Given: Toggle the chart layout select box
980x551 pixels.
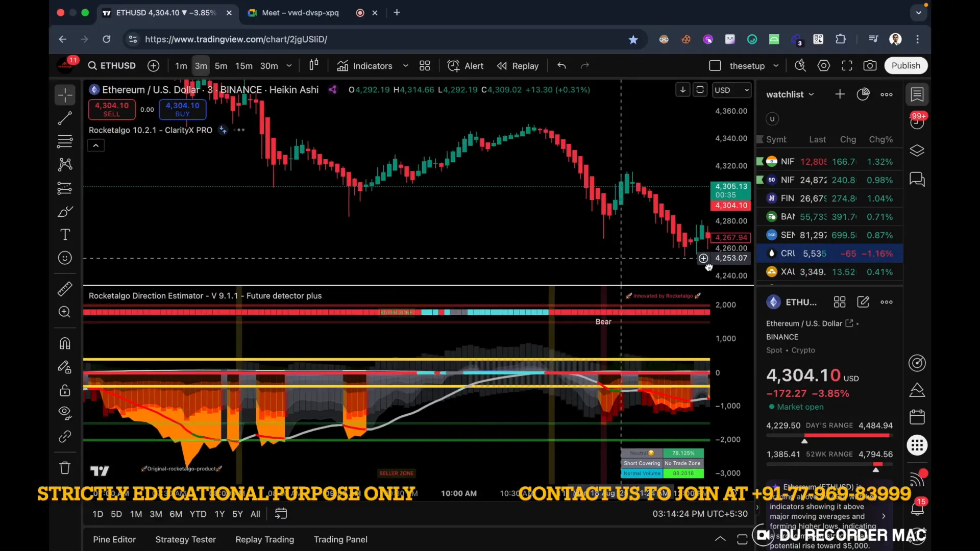Looking at the screenshot, I should pos(715,66).
